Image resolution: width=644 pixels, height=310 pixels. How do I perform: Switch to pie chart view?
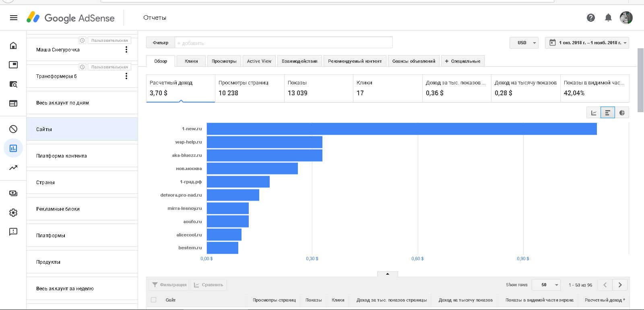[x=622, y=113]
